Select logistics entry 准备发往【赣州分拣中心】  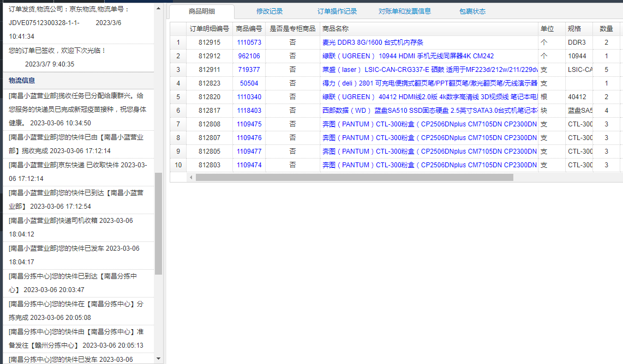point(78,338)
